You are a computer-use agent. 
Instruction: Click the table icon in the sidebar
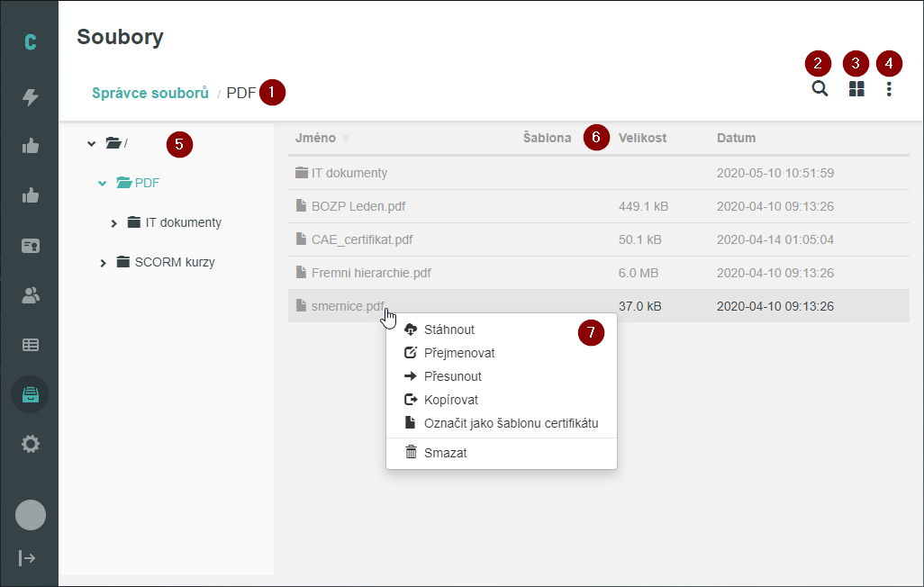tap(30, 345)
